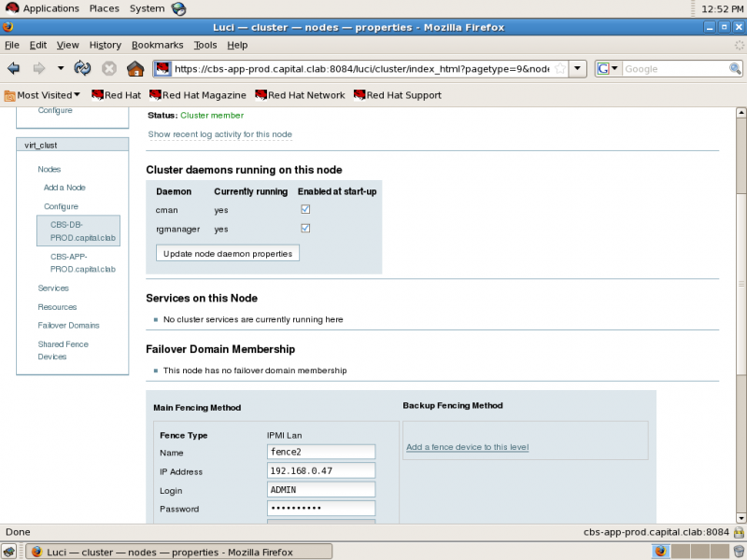Screen dimensions: 747x560
Task: Show desktop icon in the bottom panel
Action: 9,552
